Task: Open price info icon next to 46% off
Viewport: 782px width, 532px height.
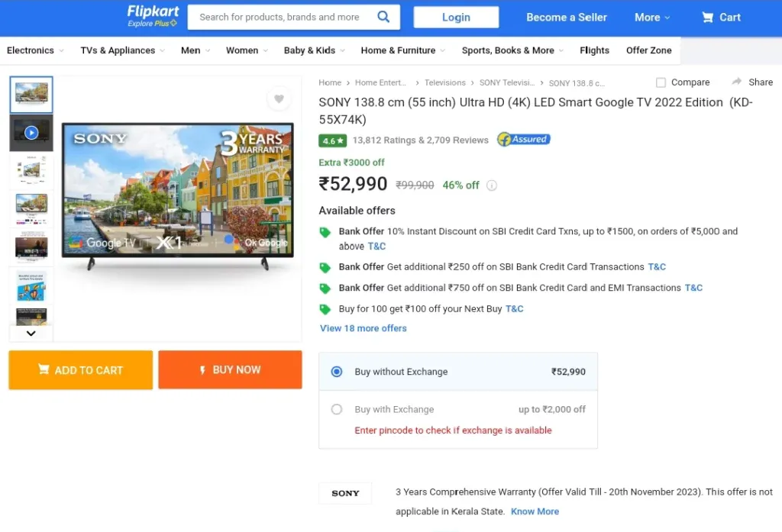Action: tap(492, 185)
